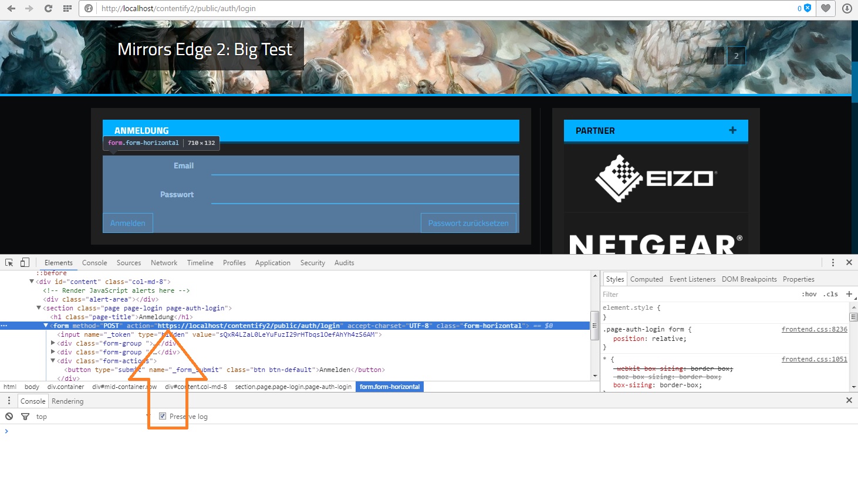This screenshot has width=858, height=504.
Task: Open the top frame context dropdown
Action: (41, 416)
